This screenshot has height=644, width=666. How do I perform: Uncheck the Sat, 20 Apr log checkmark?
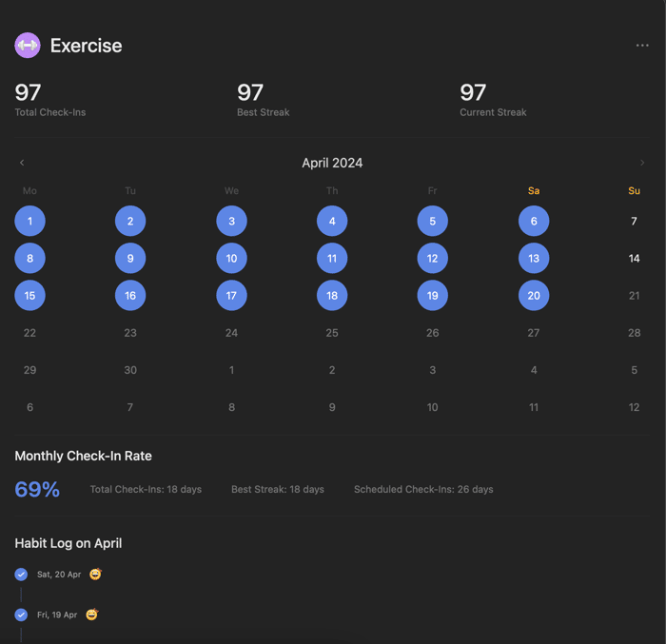click(x=21, y=575)
